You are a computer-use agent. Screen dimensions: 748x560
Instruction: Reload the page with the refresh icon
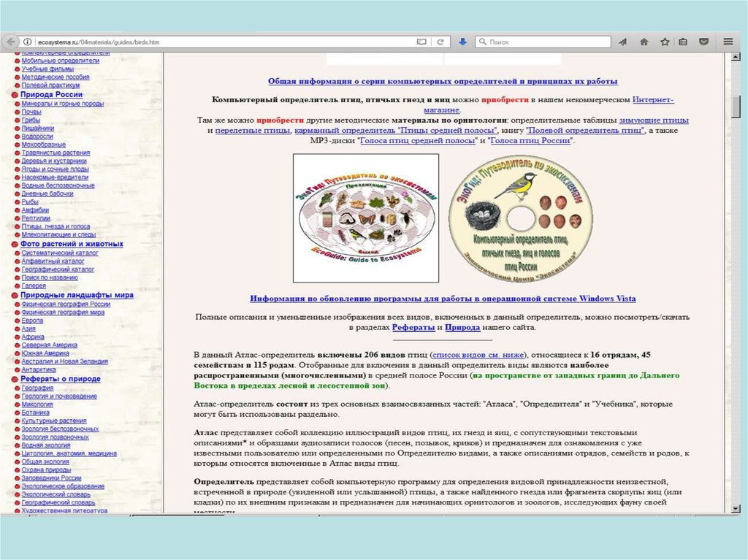(x=440, y=42)
